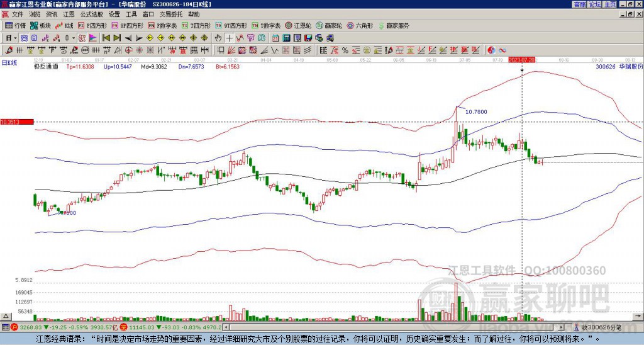644x345 pixels.
Task: Click the 深 index badge
Action: [124, 327]
